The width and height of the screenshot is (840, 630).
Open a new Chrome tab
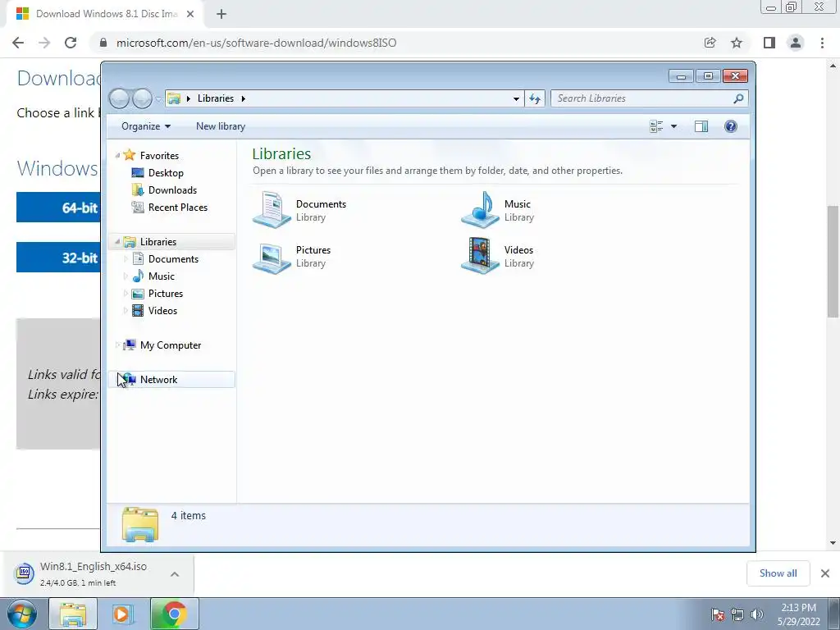point(221,14)
